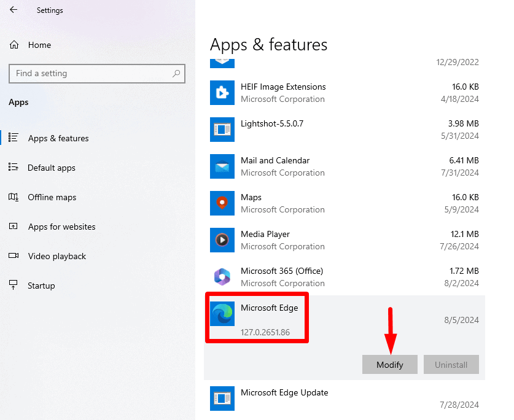The width and height of the screenshot is (514, 420).
Task: Open the Home settings page
Action: (39, 45)
